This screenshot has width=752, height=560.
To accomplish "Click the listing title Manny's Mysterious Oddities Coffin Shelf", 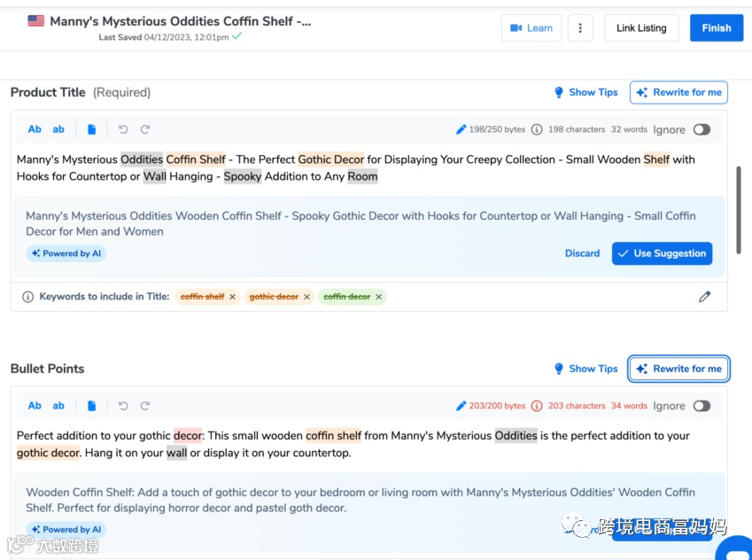I will (x=181, y=21).
